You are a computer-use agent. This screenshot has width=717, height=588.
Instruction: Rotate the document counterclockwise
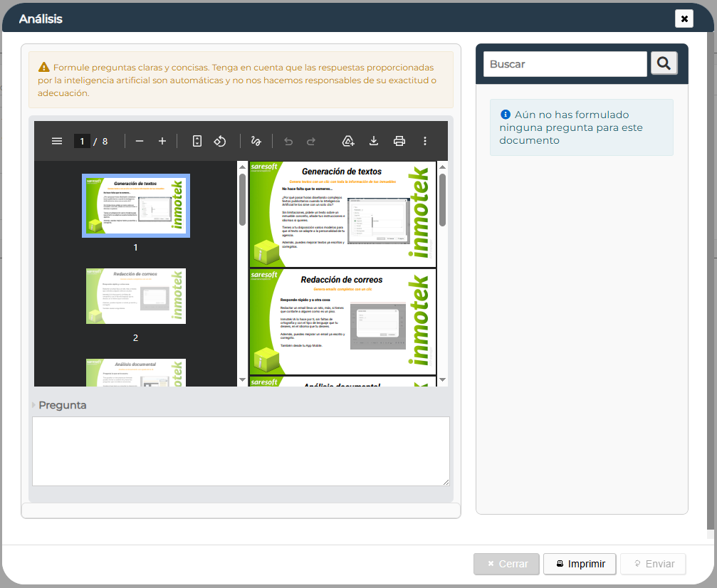pyautogui.click(x=220, y=141)
